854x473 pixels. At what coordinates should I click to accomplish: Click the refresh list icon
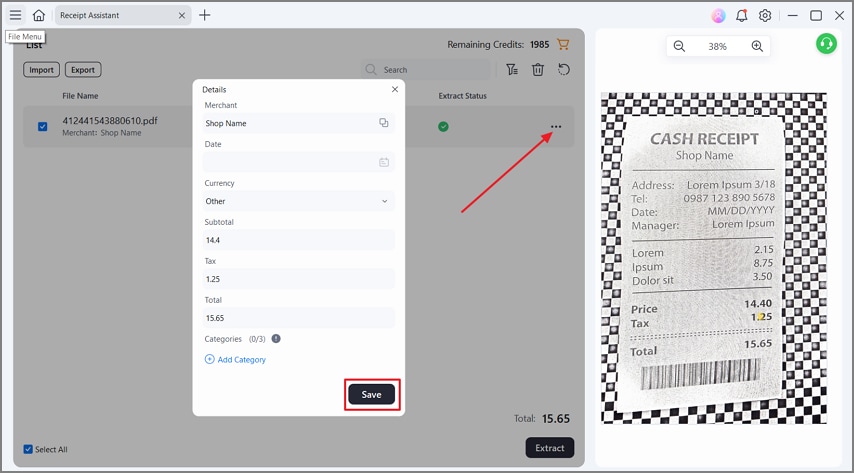tap(564, 70)
